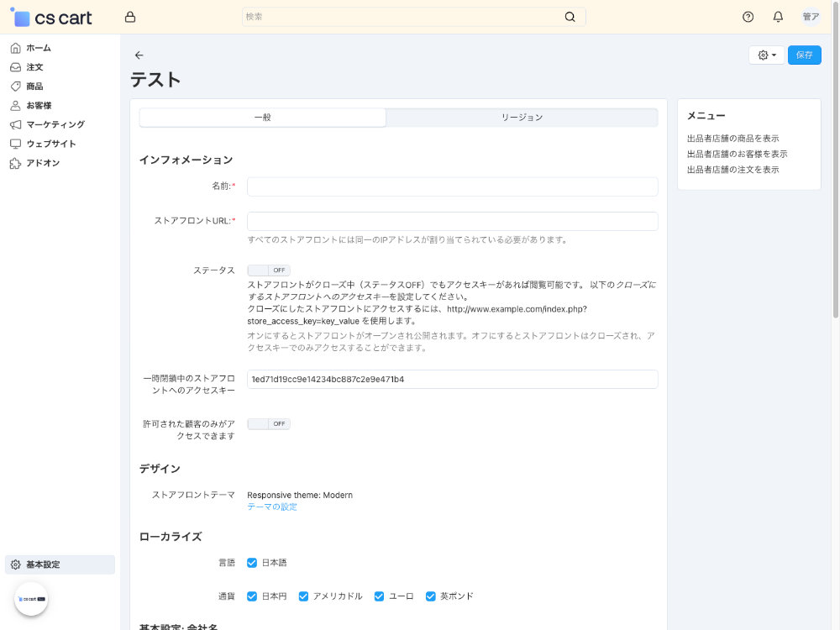
Task: Click the lock icon in the top bar
Action: tap(130, 16)
